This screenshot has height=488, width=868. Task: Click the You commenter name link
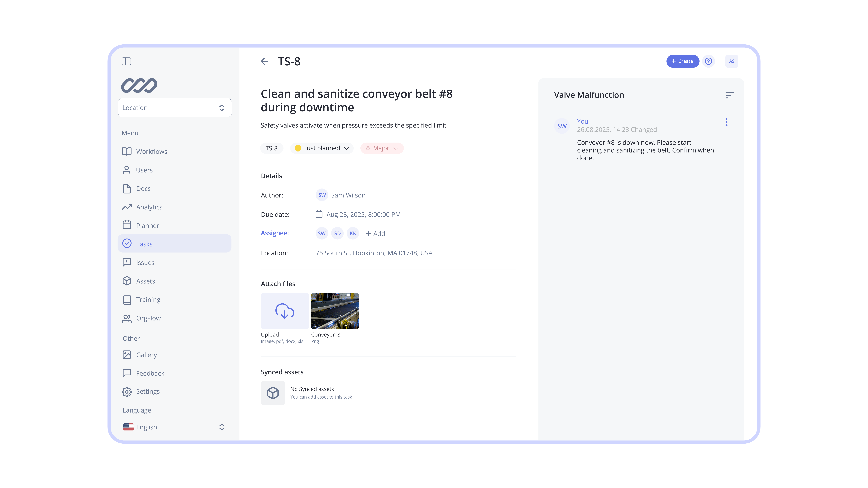point(583,121)
